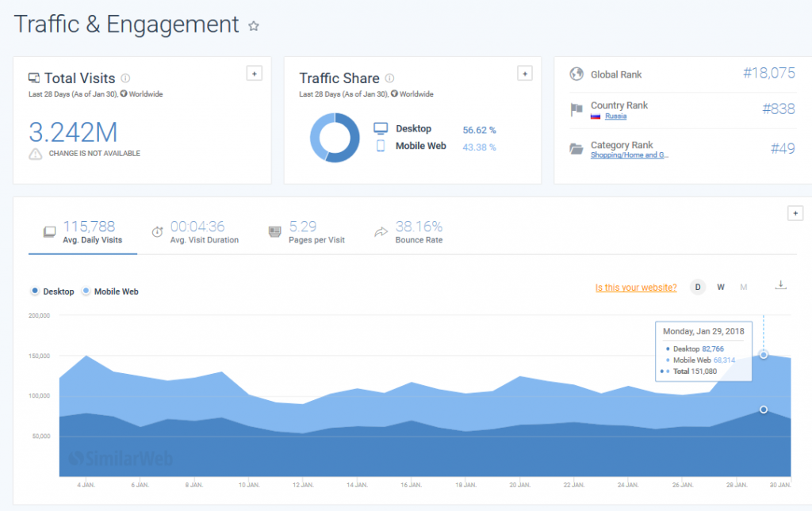Click the favorite star next to Traffic & Engagement
This screenshot has width=812, height=511.
coord(254,26)
